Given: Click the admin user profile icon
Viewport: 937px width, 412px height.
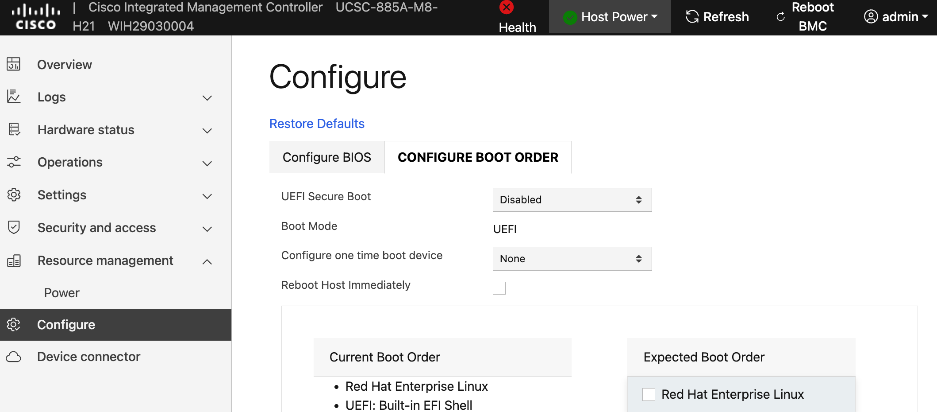Looking at the screenshot, I should tap(871, 17).
